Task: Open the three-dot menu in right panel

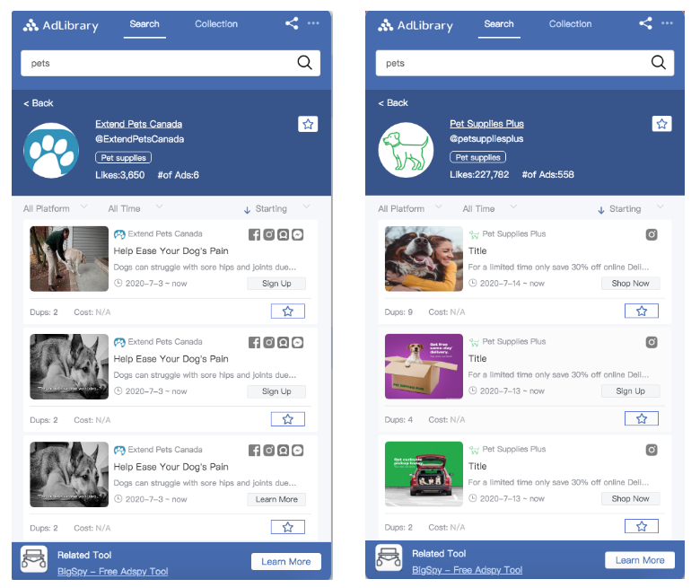Action: tap(667, 23)
